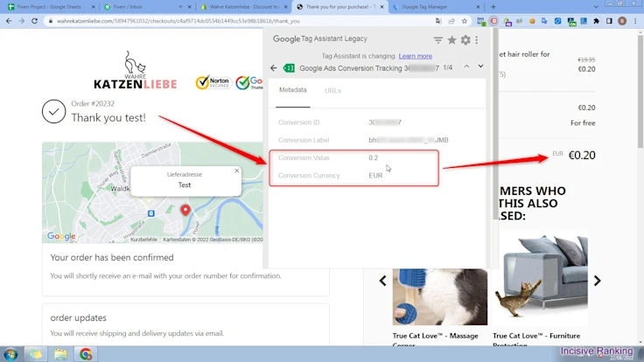Close the Thank you for your purchase tab
This screenshot has width=644, height=362.
coord(382,7)
